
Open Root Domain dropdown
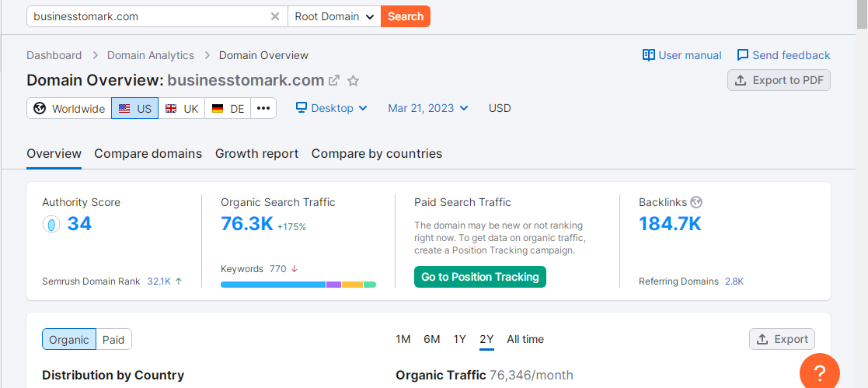tap(334, 16)
